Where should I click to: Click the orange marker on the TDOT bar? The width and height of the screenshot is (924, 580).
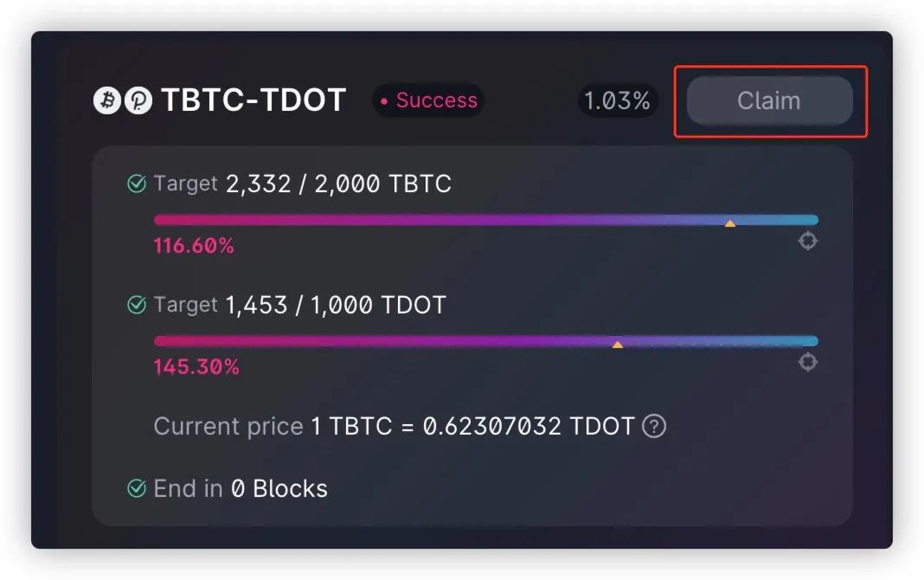(x=618, y=345)
